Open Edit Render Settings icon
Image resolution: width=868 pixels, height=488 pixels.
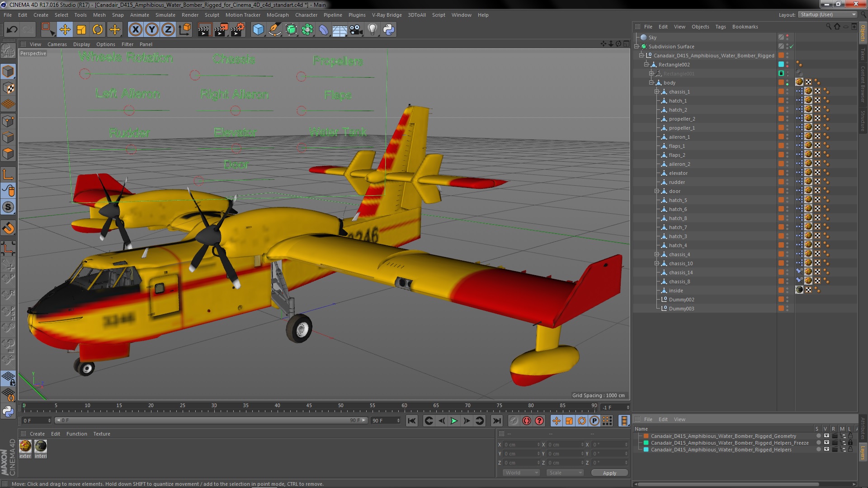238,30
